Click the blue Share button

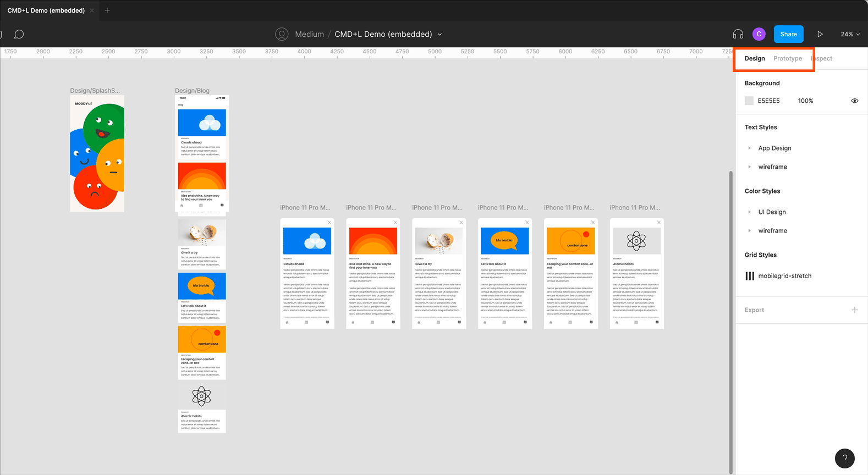pos(788,34)
